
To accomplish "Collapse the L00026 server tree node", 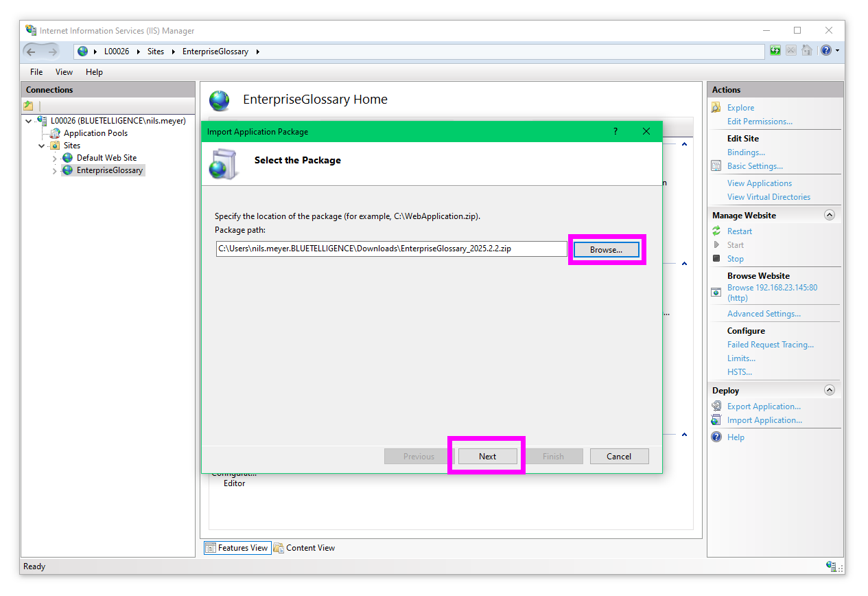I will pyautogui.click(x=28, y=121).
